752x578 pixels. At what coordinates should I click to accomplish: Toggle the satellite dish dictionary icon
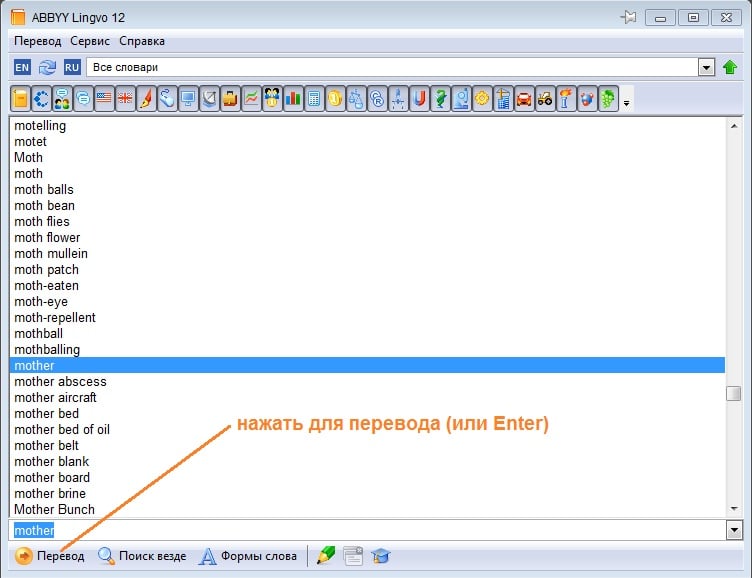click(x=209, y=99)
